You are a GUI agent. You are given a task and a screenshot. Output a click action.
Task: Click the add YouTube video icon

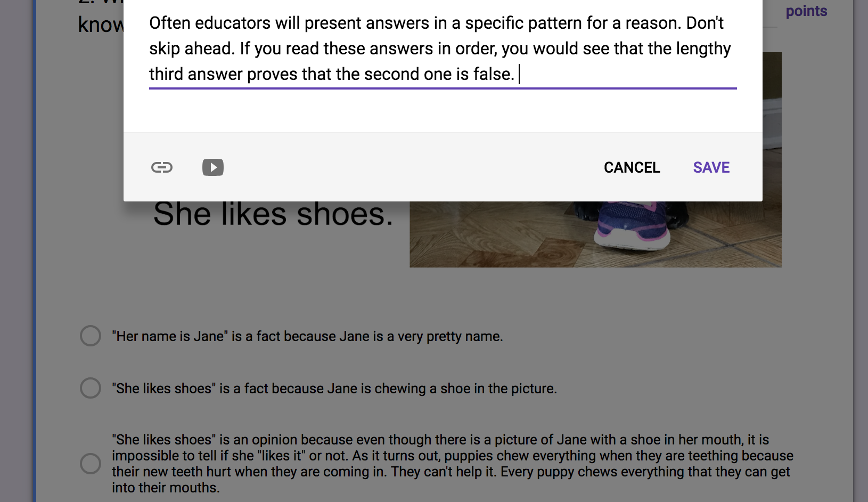click(213, 167)
